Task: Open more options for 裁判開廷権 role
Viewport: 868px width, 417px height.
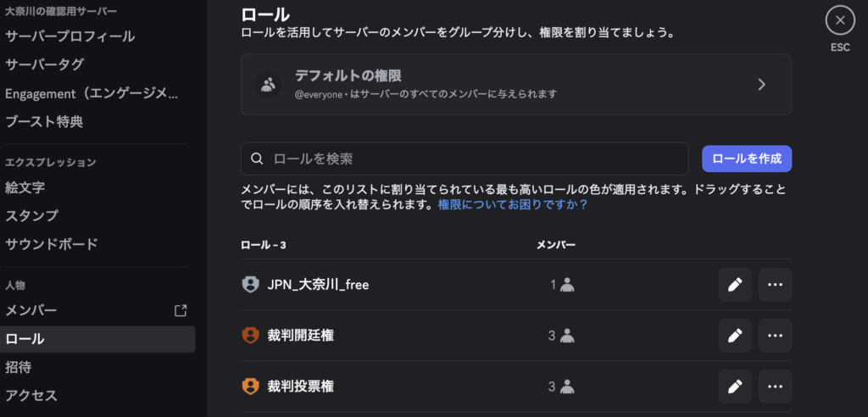Action: click(x=775, y=336)
